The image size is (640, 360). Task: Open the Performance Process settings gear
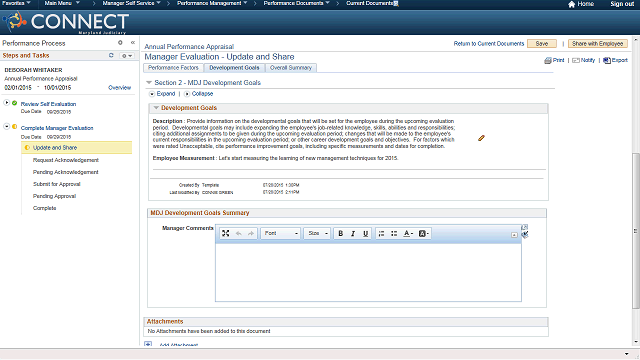[120, 42]
